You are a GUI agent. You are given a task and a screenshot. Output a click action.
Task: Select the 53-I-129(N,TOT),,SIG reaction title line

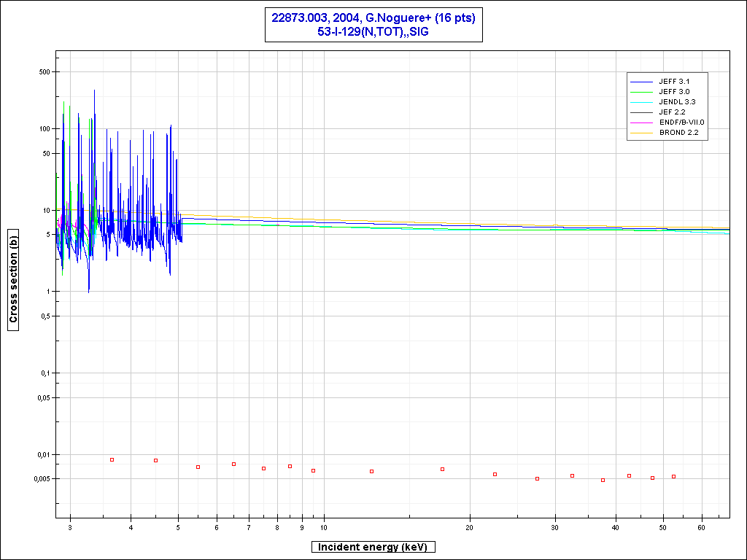coord(373,31)
